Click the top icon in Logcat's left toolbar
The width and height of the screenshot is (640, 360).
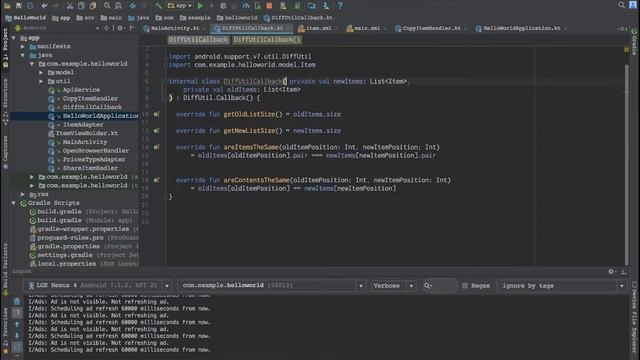click(17, 301)
